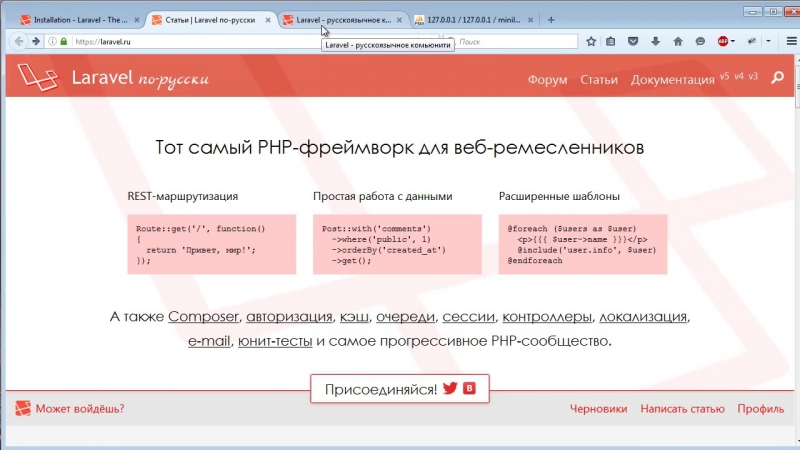Switch to 'Статьи | Laravel по-русски' tab

pyautogui.click(x=209, y=20)
